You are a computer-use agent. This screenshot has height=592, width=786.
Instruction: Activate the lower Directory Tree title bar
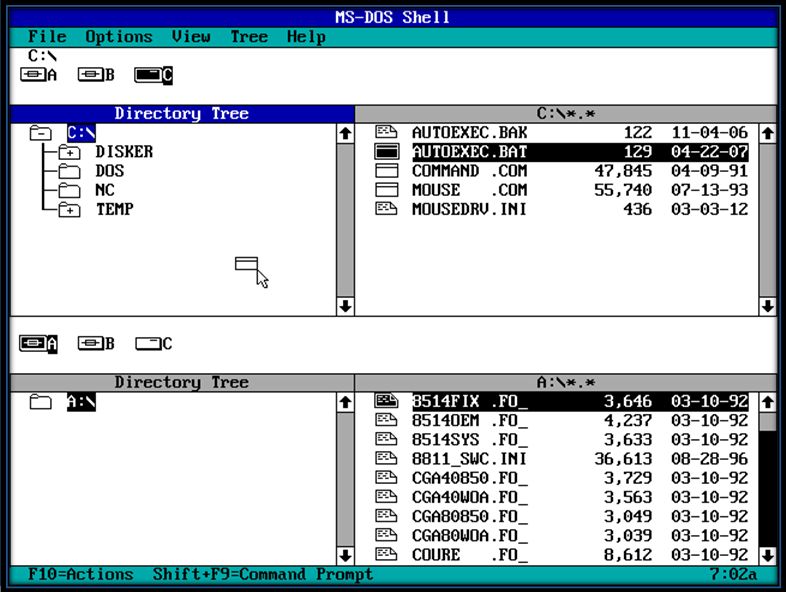tap(182, 382)
